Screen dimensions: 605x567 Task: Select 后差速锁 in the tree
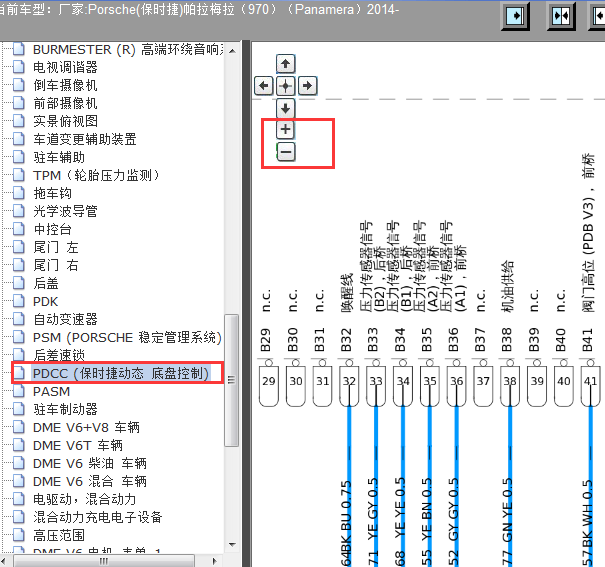59,355
